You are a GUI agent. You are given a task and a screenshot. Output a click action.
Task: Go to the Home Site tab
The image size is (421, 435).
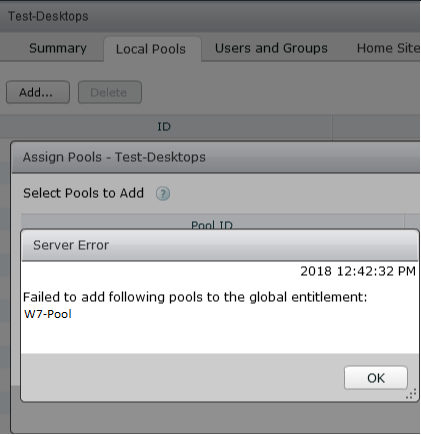tap(388, 48)
